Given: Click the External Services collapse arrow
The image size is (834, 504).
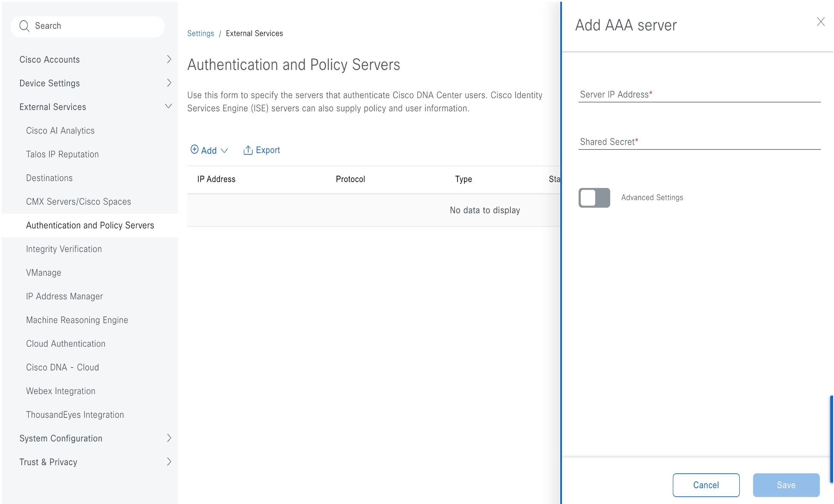Looking at the screenshot, I should click(x=168, y=106).
